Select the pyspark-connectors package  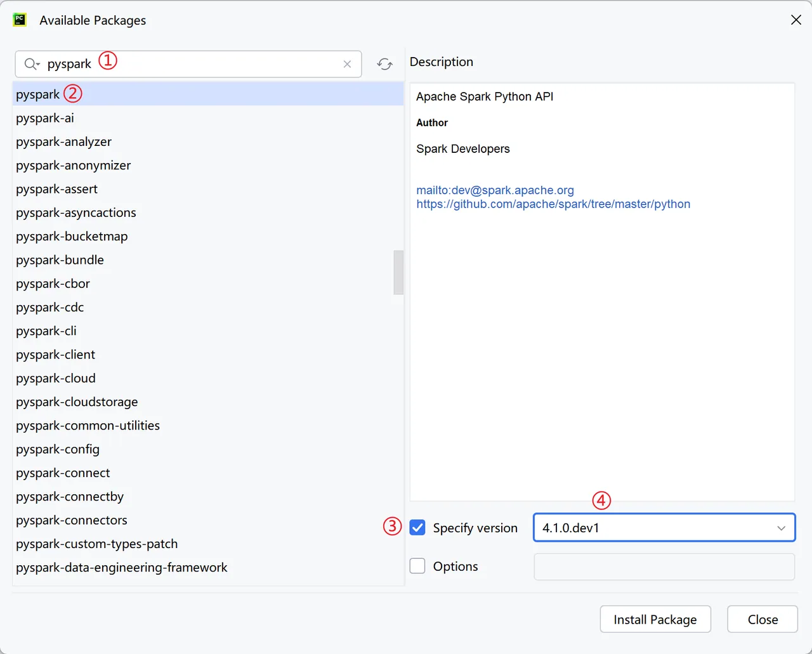coord(208,520)
